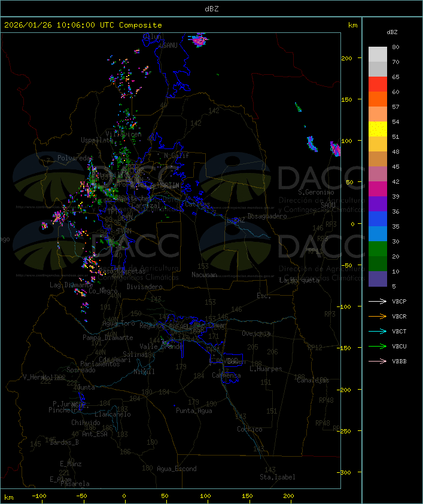Image resolution: width=423 pixels, height=504 pixels.
Task: Click the white VBCP arrow icon
Action: (x=378, y=302)
